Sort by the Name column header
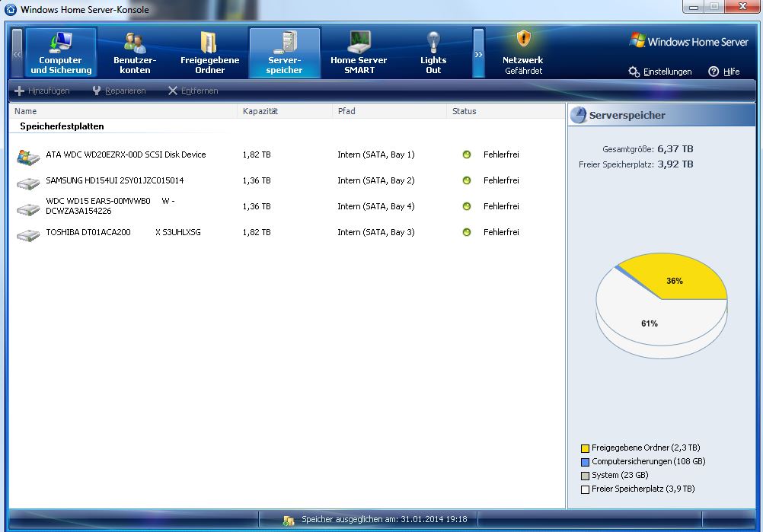 pyautogui.click(x=123, y=111)
